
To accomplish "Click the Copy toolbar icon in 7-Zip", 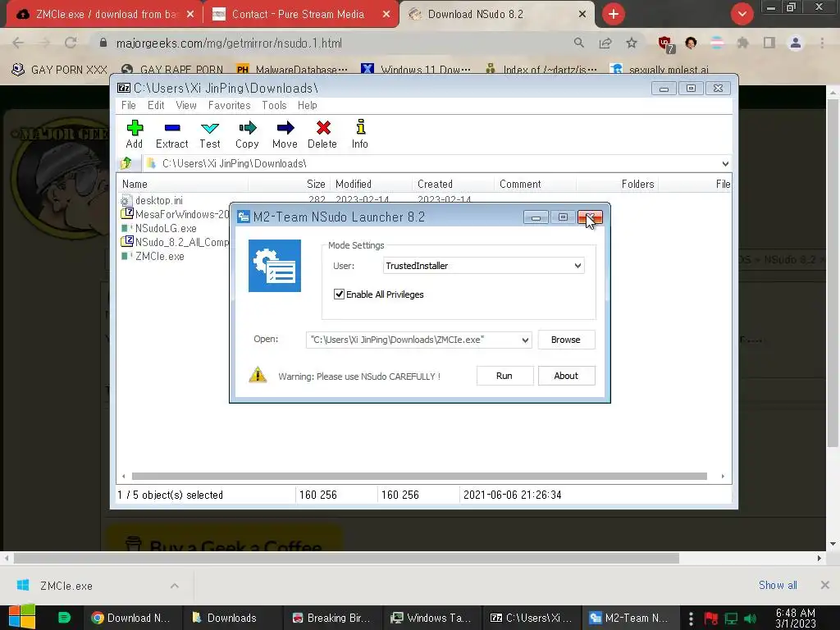I will [x=247, y=127].
